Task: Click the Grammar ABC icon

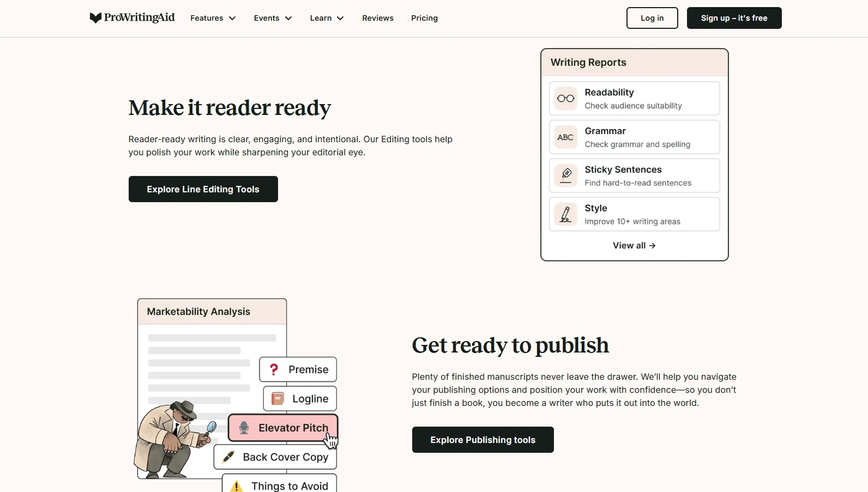Action: pyautogui.click(x=565, y=137)
